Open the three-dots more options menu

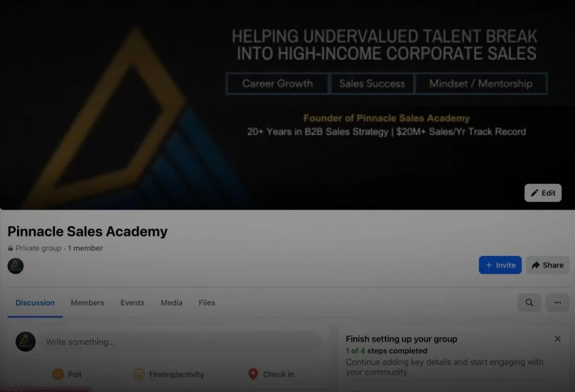[557, 302]
